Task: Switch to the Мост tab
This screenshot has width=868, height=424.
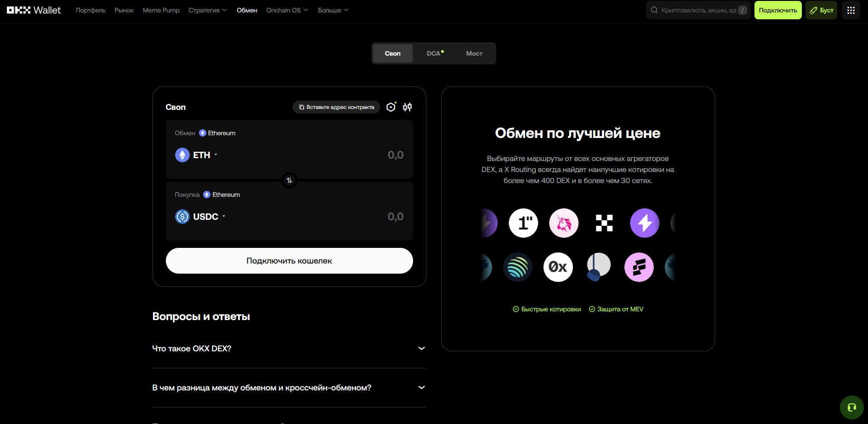Action: [x=474, y=53]
